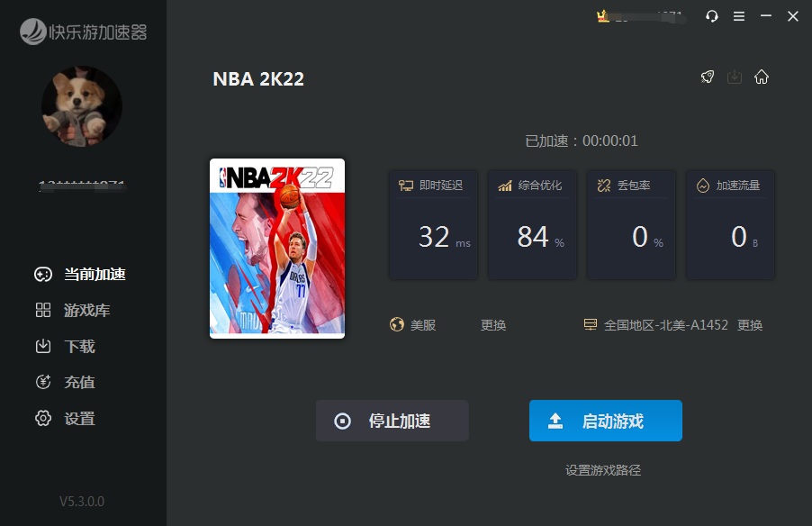Screen dimensions: 812x526
Task: Click the 丢包率 packet loss card
Action: 631,224
